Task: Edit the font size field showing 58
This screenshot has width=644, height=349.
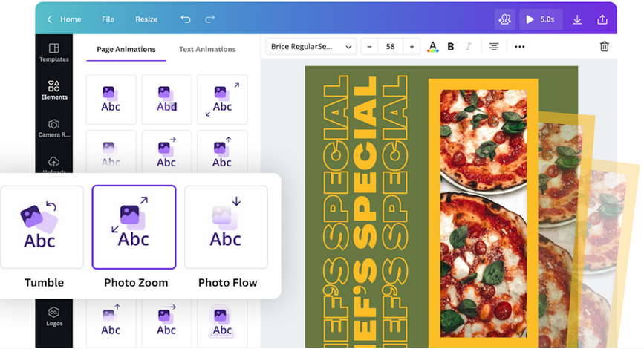Action: [390, 47]
